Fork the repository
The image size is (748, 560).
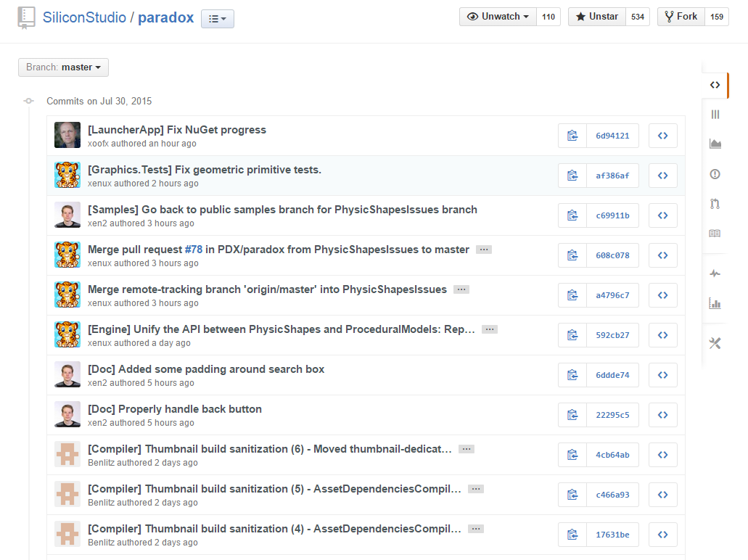pyautogui.click(x=681, y=16)
